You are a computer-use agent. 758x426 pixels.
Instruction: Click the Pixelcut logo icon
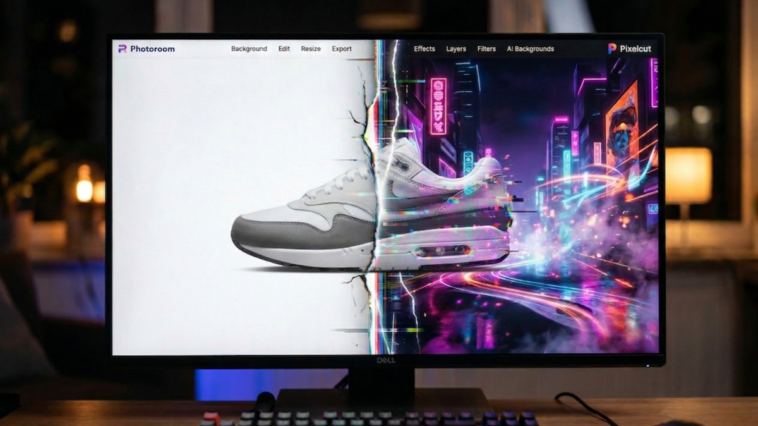pyautogui.click(x=611, y=48)
